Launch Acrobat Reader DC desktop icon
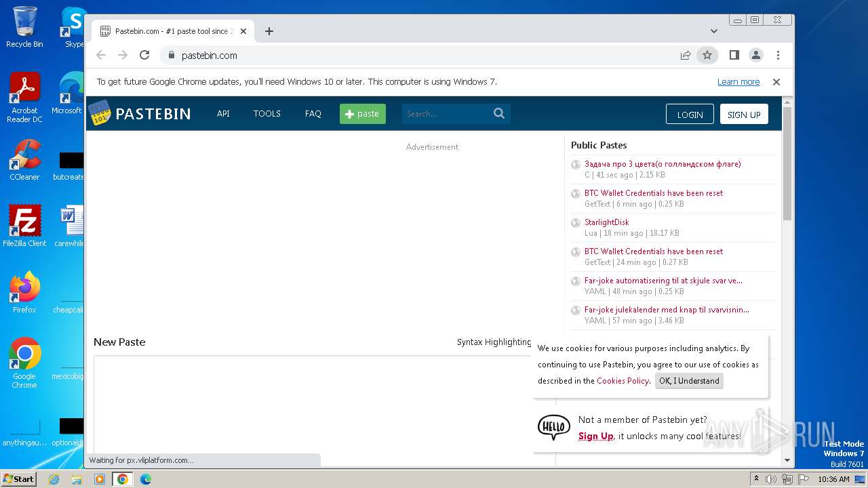Screen dimensions: 868x488 tap(24, 98)
